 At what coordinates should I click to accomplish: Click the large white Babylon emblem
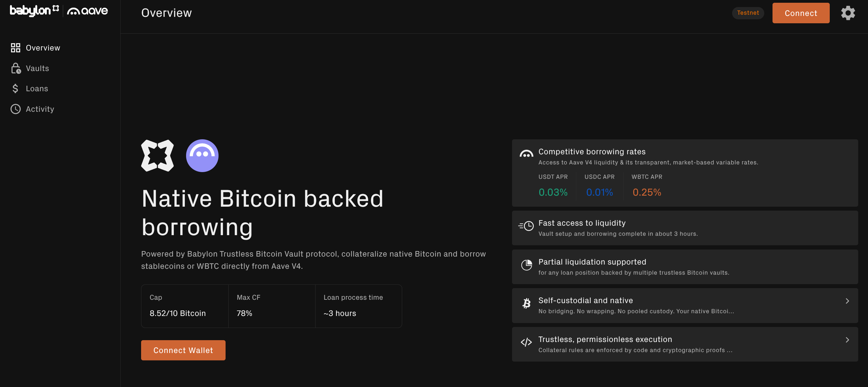point(157,156)
